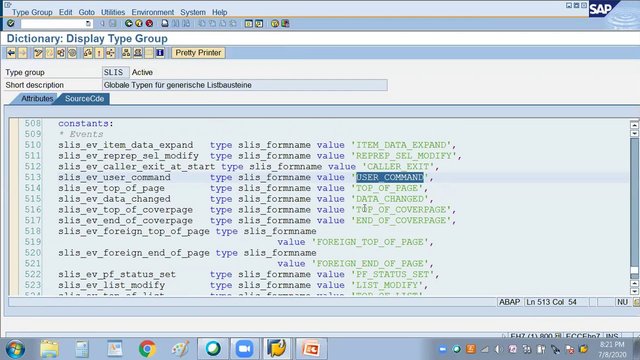Click the Type group field SLIS
This screenshot has height=360, width=640.
pyautogui.click(x=116, y=72)
